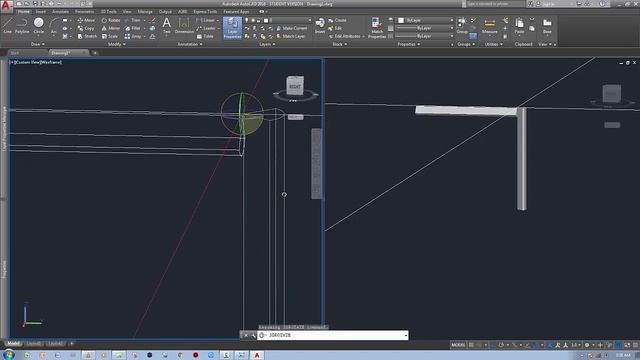
Task: Click the Group icon
Action: pos(462,25)
